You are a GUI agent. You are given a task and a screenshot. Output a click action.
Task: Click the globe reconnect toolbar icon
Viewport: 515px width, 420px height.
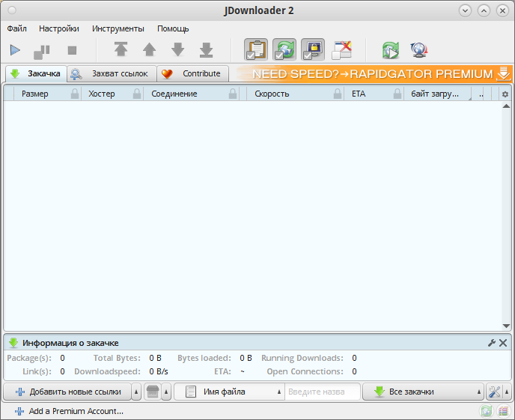(x=419, y=50)
